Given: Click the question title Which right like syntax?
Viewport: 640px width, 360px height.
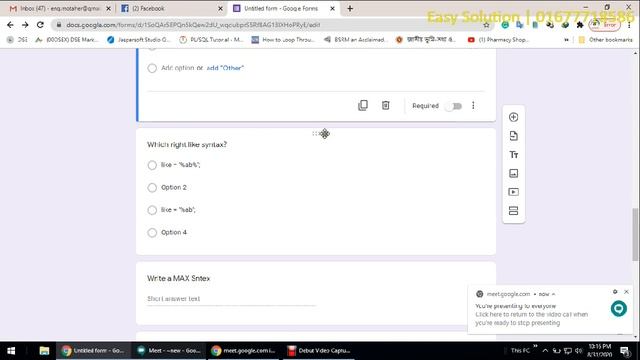Looking at the screenshot, I should tap(187, 144).
